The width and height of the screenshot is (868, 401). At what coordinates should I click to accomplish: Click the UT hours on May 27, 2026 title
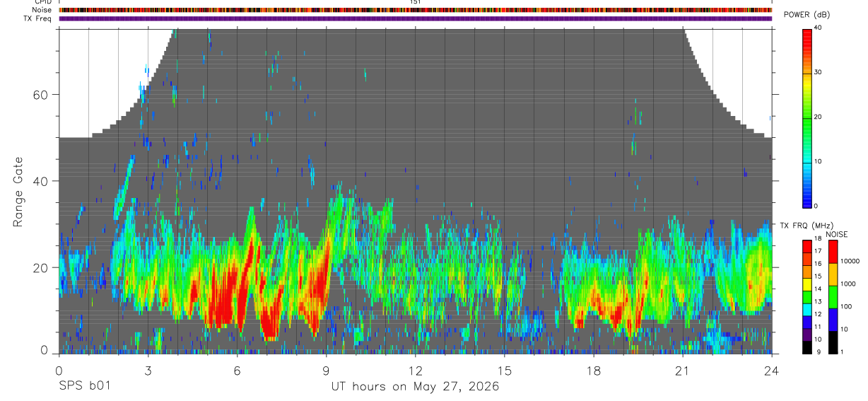[x=416, y=387]
